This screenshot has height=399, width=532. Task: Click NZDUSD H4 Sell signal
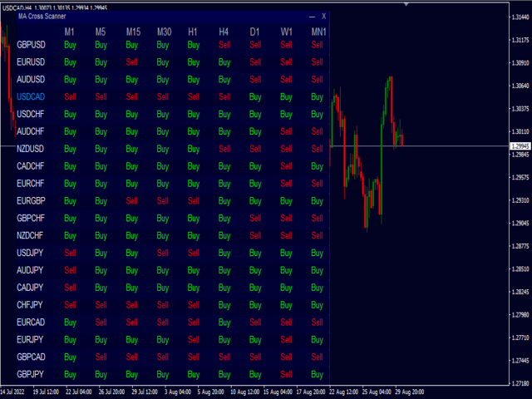click(x=224, y=149)
